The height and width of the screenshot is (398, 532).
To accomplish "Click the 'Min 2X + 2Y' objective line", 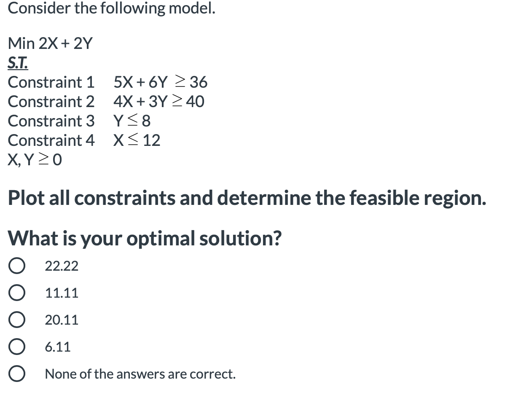I will [x=51, y=43].
